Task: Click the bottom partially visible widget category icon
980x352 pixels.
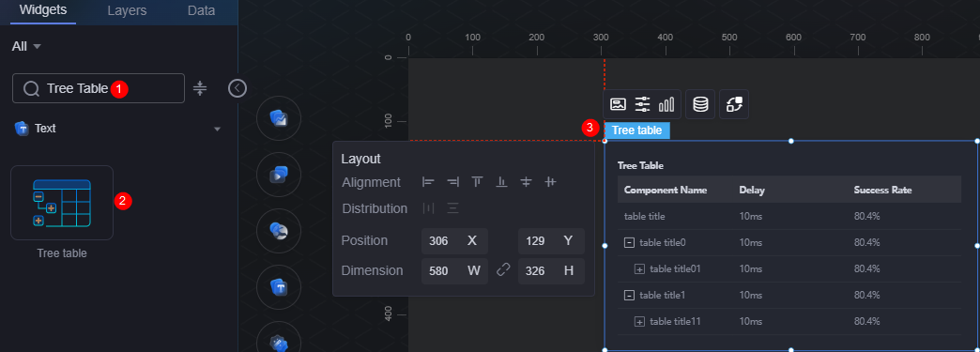Action: (x=278, y=338)
